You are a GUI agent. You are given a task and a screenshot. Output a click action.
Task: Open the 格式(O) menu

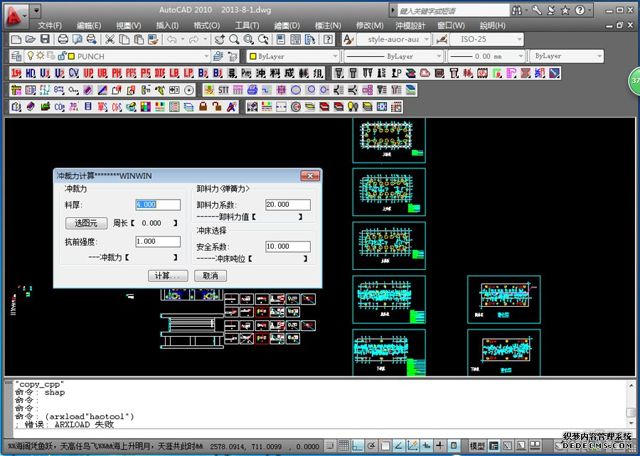point(207,26)
